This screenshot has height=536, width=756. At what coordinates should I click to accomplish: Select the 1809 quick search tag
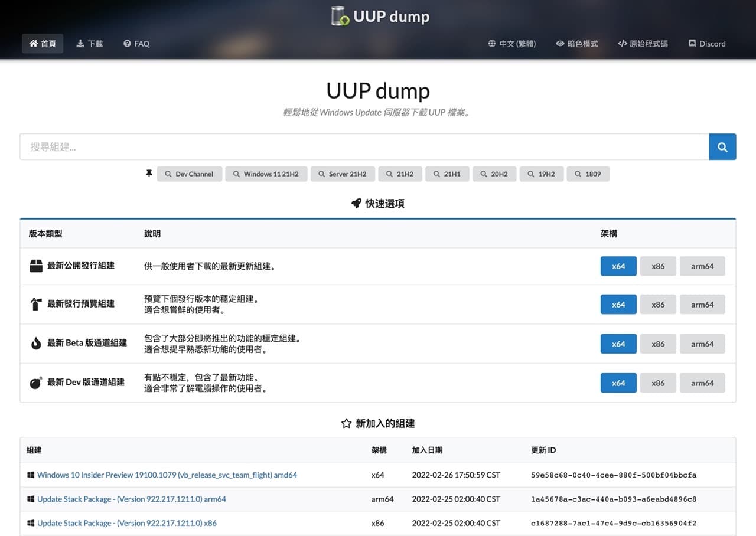coord(588,174)
